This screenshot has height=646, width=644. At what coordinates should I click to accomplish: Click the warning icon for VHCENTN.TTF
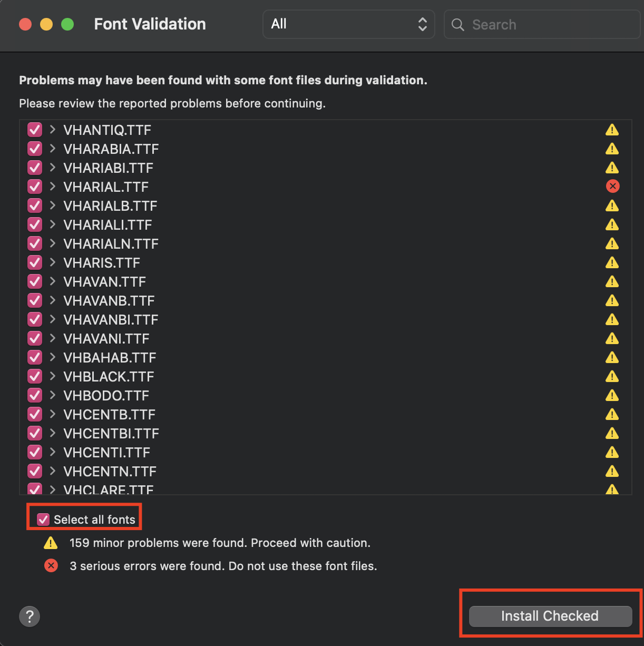pos(612,471)
